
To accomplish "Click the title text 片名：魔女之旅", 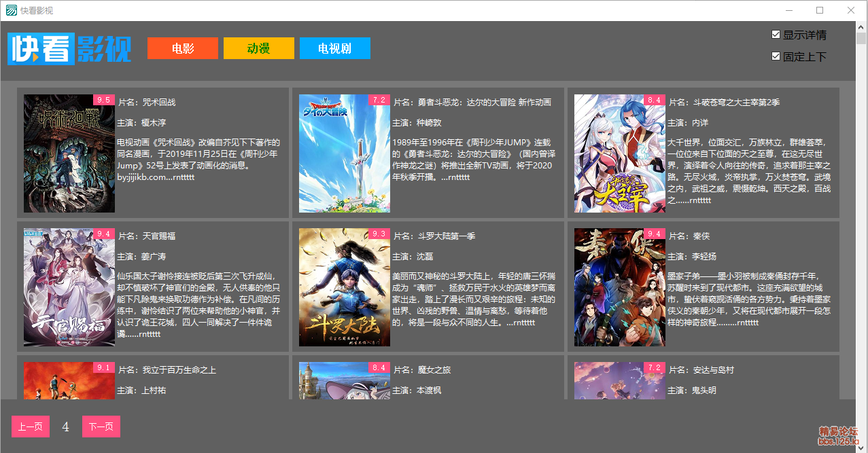I will point(422,370).
